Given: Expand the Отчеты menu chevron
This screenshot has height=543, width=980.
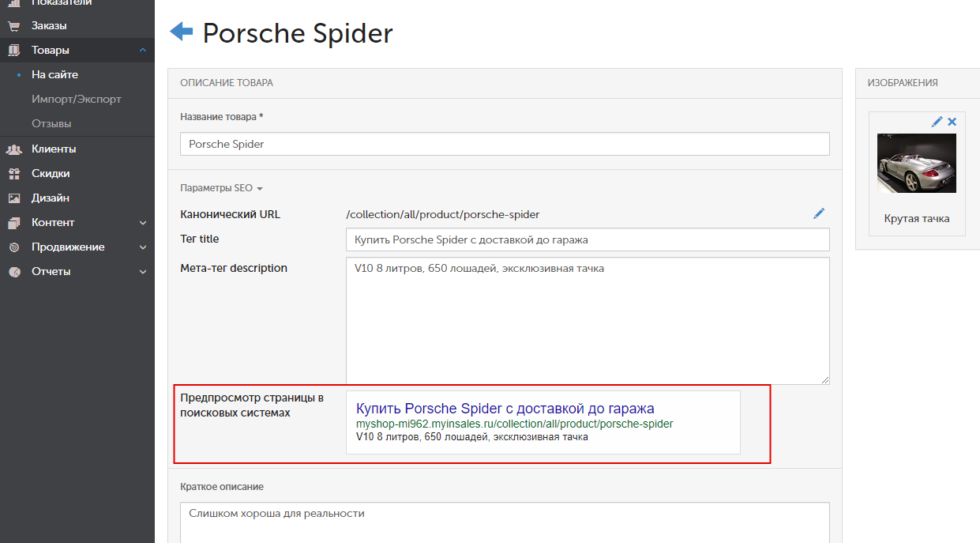Looking at the screenshot, I should (143, 272).
